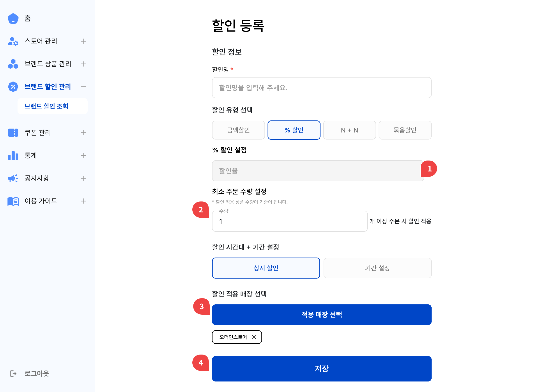Image resolution: width=549 pixels, height=392 pixels.
Task: Open 공지사항 menu label
Action: [37, 178]
